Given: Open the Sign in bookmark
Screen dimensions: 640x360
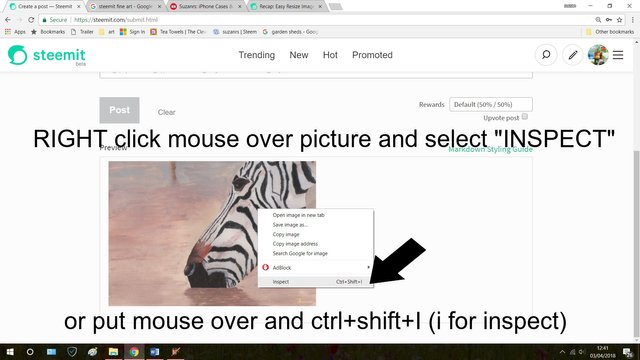Looking at the screenshot, I should (133, 32).
